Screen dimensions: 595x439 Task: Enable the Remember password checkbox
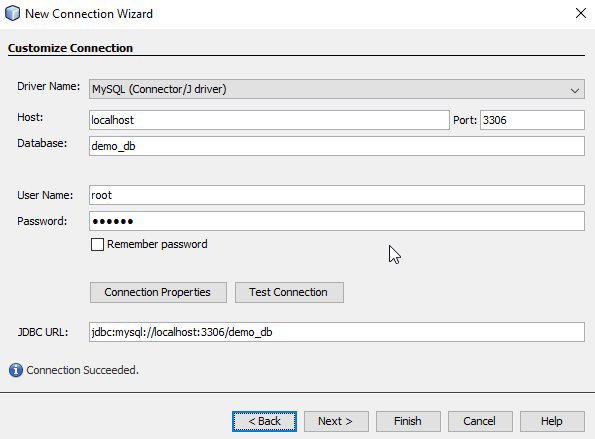tap(97, 244)
